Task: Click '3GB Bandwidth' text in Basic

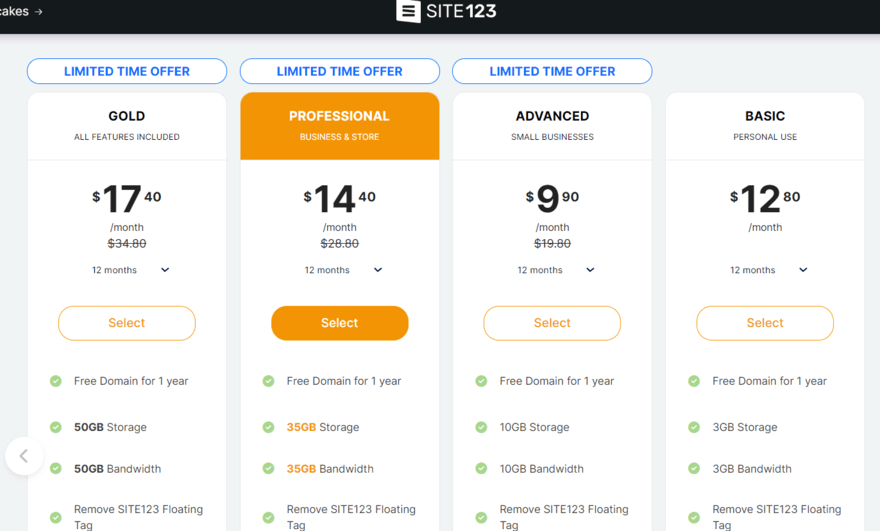Action: click(752, 469)
